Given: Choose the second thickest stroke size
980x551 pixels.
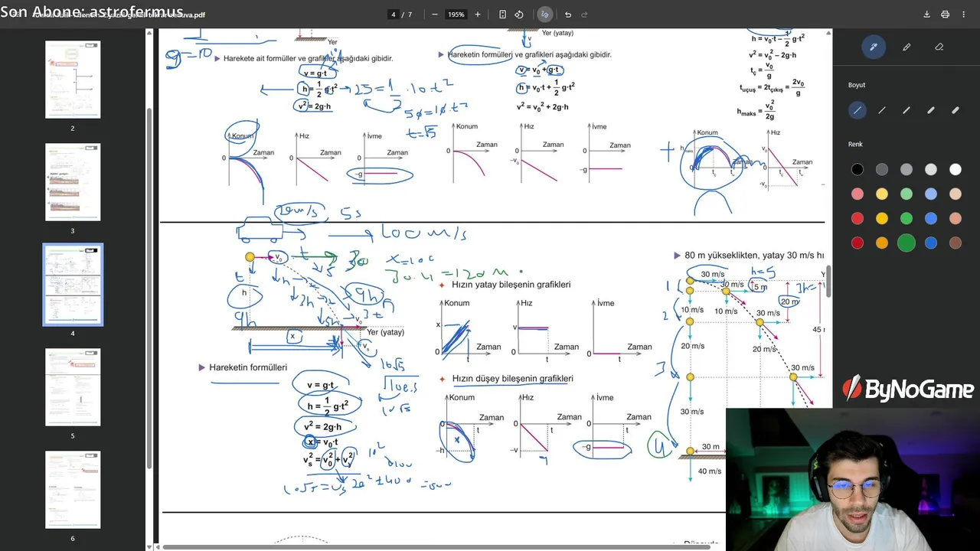Looking at the screenshot, I should (x=931, y=110).
